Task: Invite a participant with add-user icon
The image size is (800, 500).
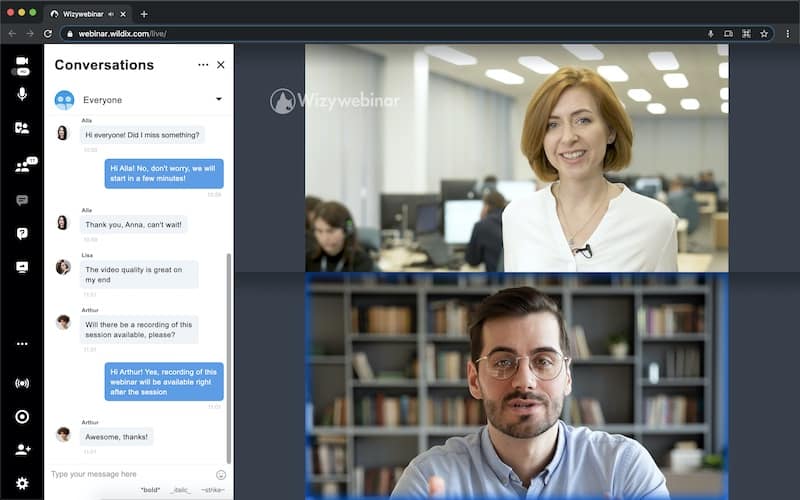Action: [22, 450]
